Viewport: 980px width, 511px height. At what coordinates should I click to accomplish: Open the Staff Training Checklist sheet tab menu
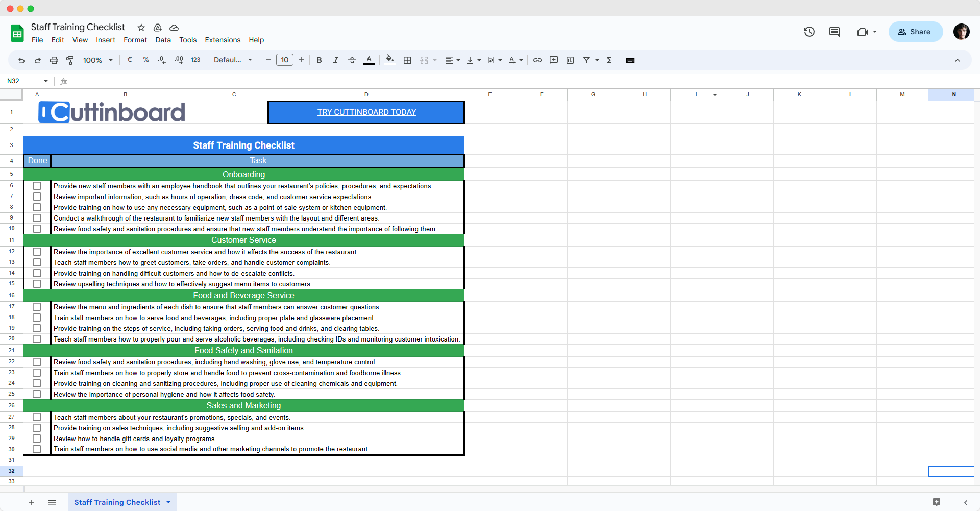168,502
